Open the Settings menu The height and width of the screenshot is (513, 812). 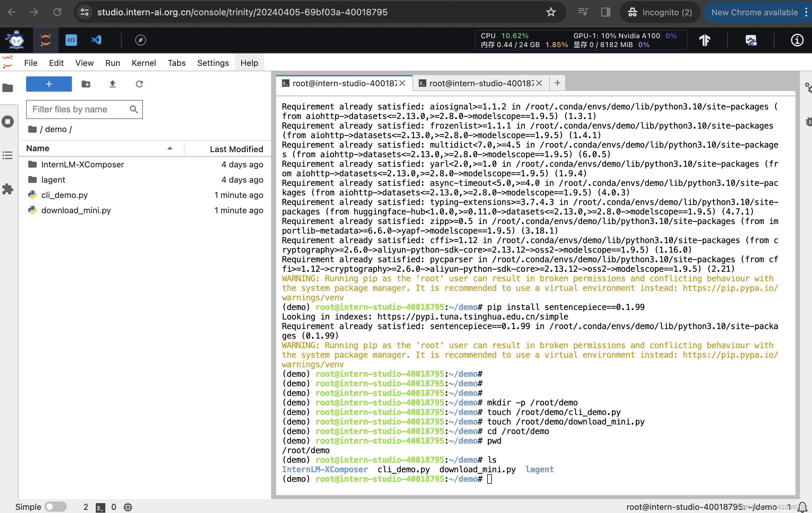[x=213, y=63]
